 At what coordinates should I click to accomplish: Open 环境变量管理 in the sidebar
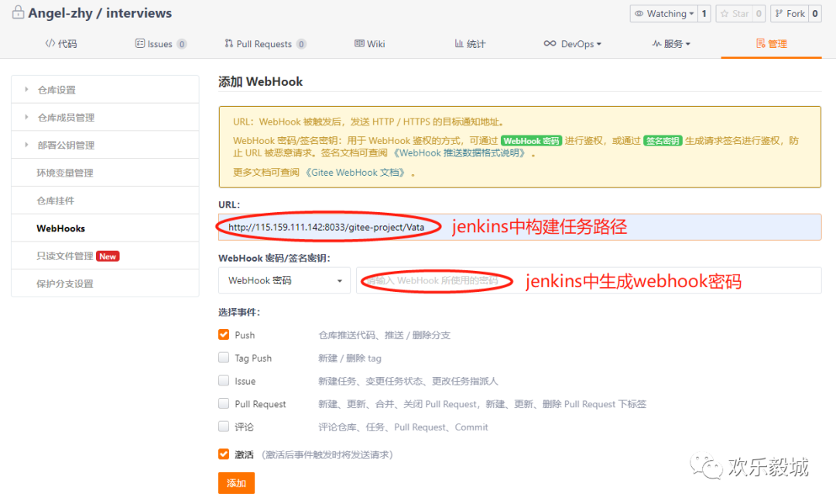click(x=105, y=173)
